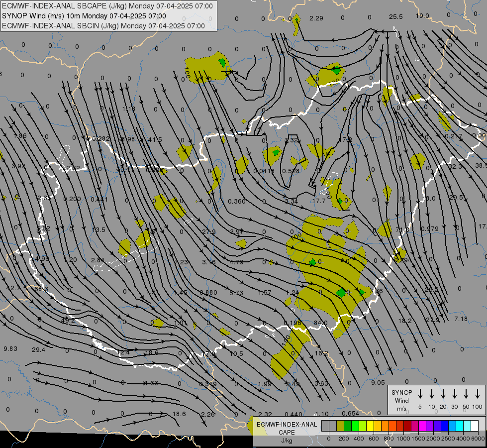The height and width of the screenshot is (448, 487).
Task: Click the 0.282 value on map
Action: click(101, 138)
